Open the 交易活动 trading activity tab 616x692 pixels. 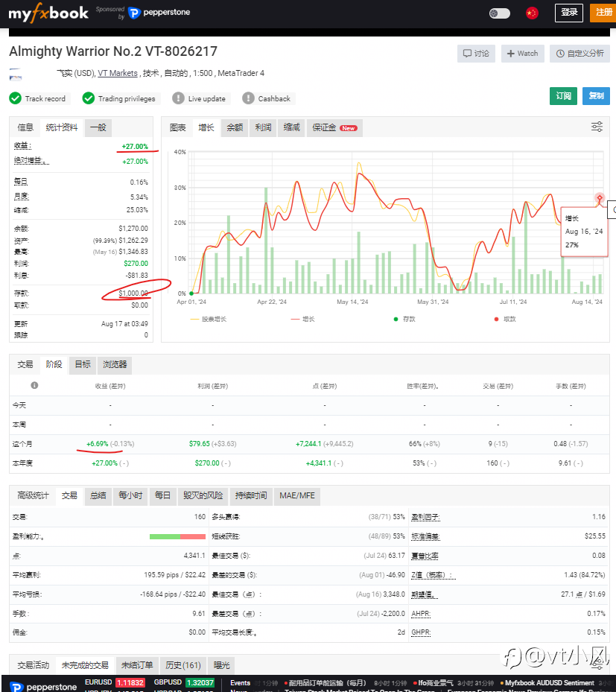tap(33, 665)
